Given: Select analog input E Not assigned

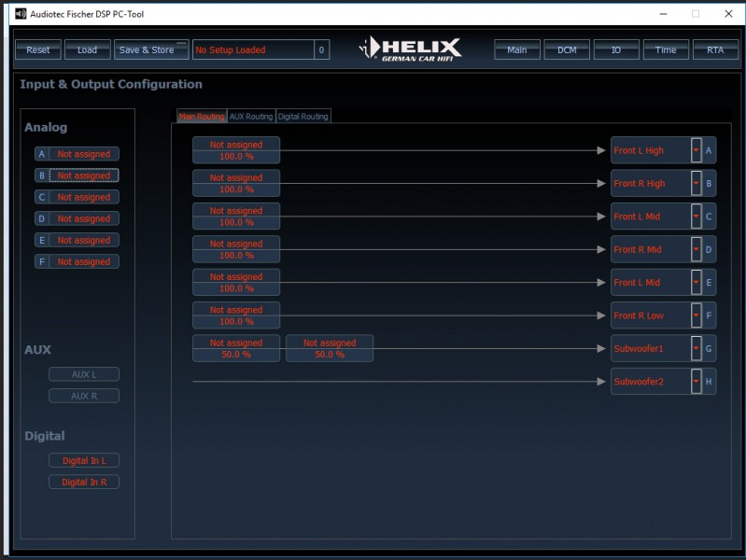Looking at the screenshot, I should [x=84, y=240].
